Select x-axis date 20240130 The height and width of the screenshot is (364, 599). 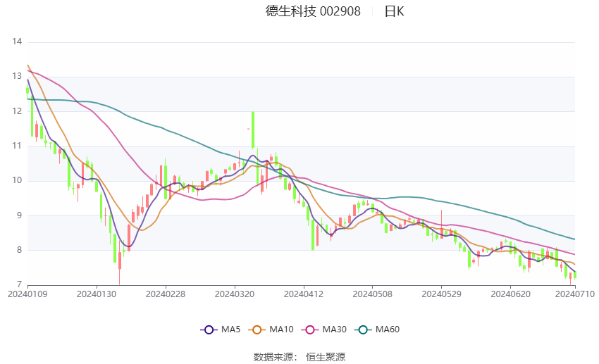pos(97,294)
